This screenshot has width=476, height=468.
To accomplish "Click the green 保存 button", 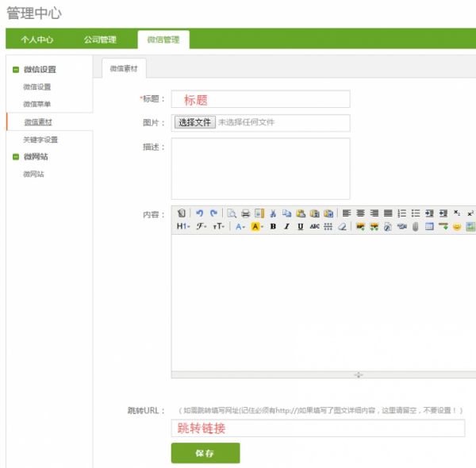I will coord(205,453).
